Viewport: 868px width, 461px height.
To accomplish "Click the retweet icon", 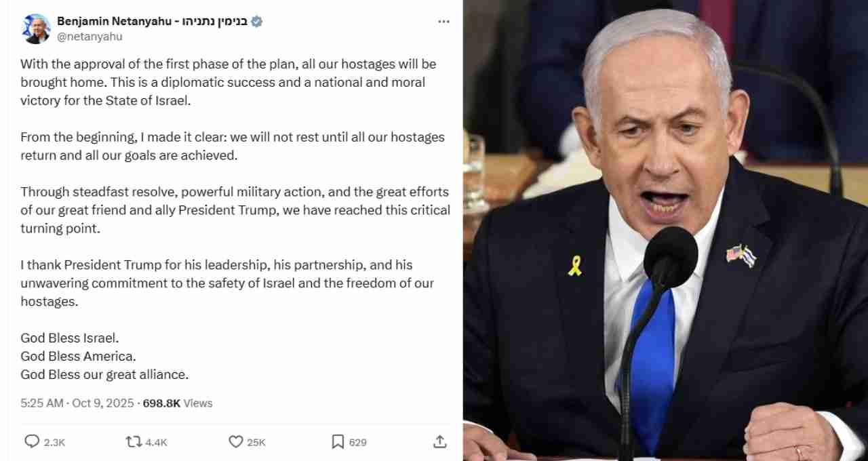I will coord(133,441).
